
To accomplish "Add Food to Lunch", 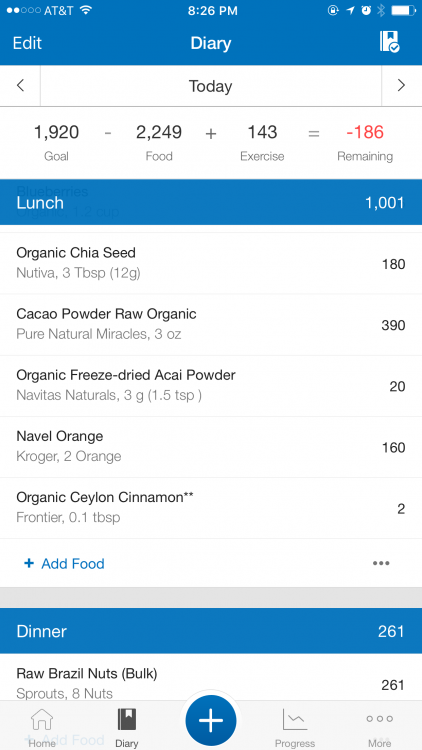I will click(64, 563).
